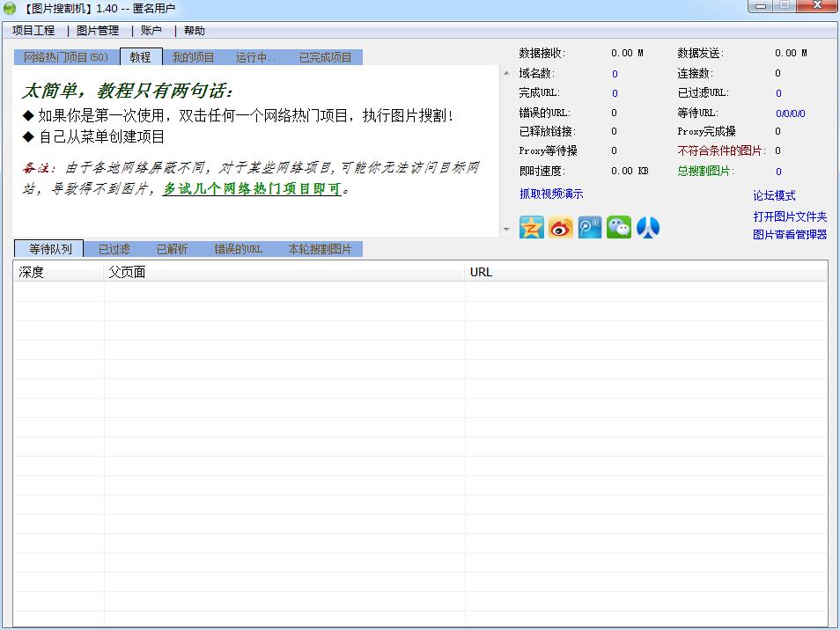Click the 多试几个网络热门项目即可 hyperlink
Image resolution: width=840 pixels, height=630 pixels.
(x=252, y=189)
